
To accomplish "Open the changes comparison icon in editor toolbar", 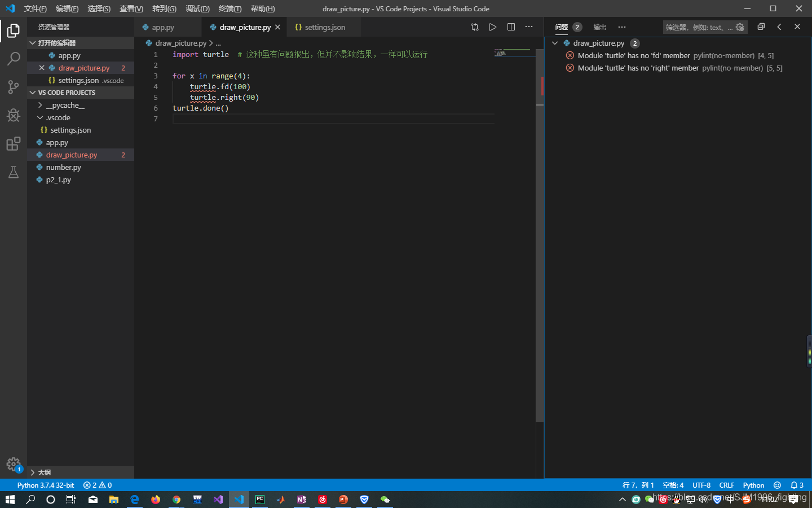I will 474,27.
